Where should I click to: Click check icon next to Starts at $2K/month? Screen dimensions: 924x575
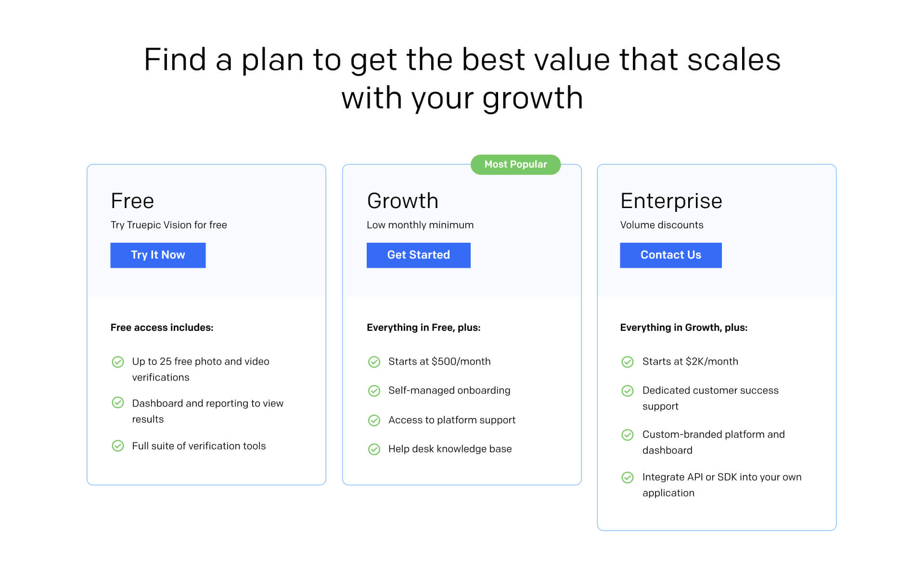tap(628, 362)
